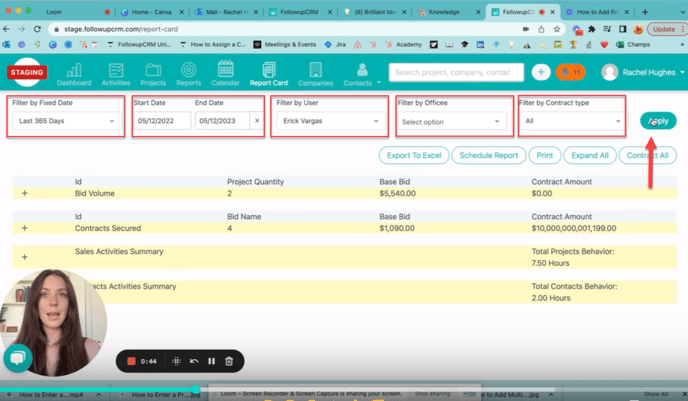Bookmark this page with the star
This screenshot has width=688, height=401.
(557, 29)
